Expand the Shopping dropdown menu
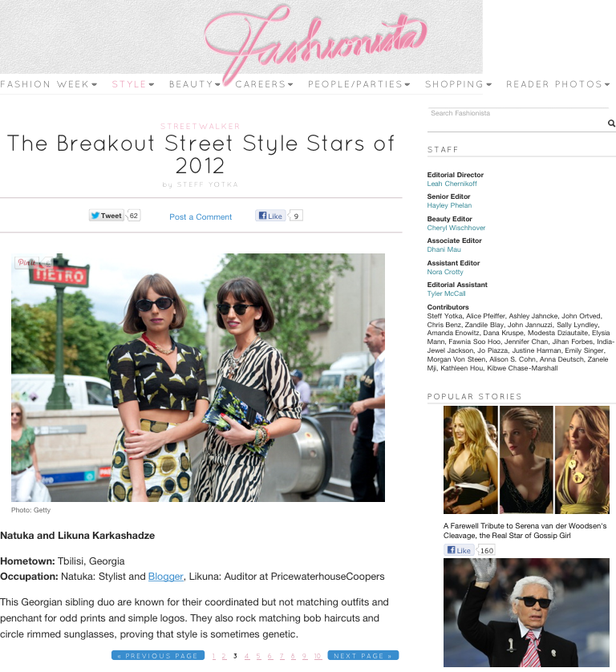Image resolution: width=616 pixels, height=672 pixels. 458,84
